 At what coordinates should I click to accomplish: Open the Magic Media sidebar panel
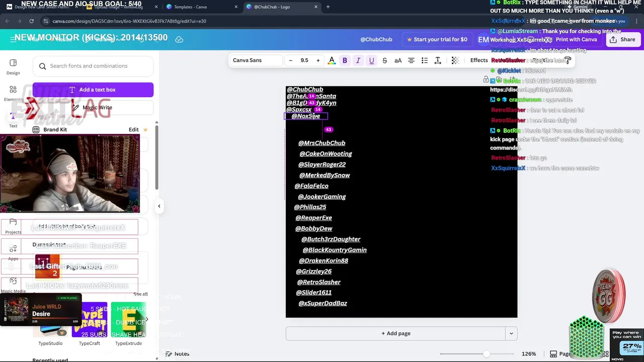pyautogui.click(x=13, y=285)
